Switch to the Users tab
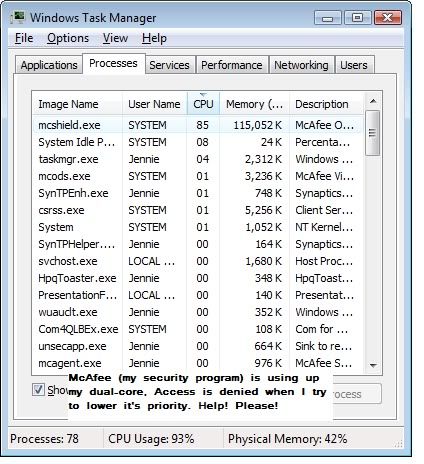The height and width of the screenshot is (464, 424). [354, 65]
